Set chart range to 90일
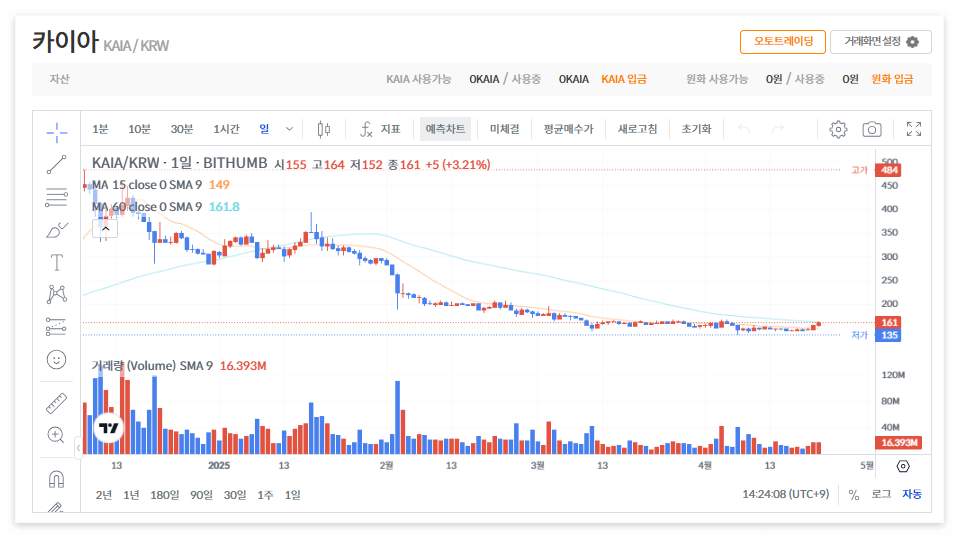 201,495
